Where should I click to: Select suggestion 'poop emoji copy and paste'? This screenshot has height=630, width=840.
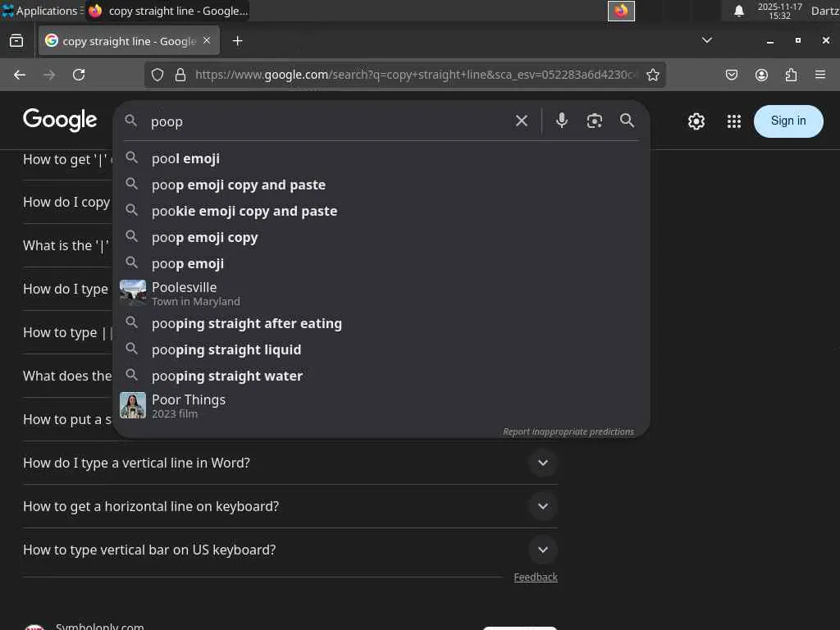click(381, 185)
